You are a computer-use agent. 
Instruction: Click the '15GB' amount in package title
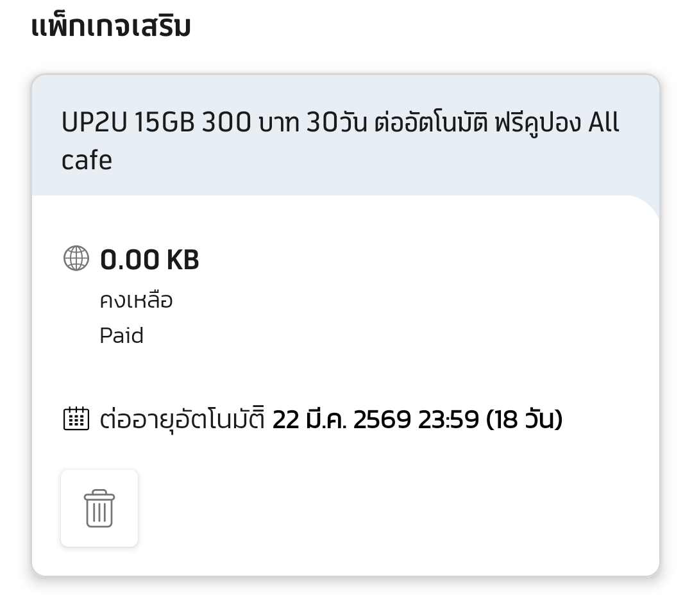[x=165, y=123]
